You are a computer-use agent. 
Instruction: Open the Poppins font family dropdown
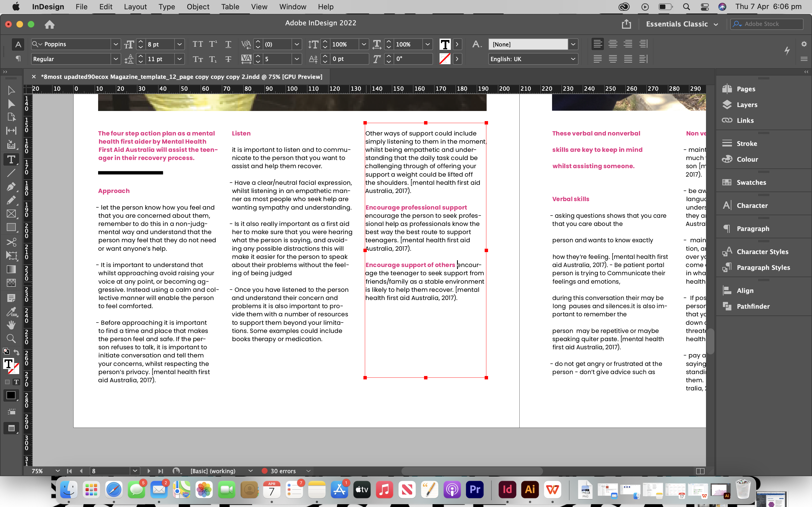tap(116, 44)
